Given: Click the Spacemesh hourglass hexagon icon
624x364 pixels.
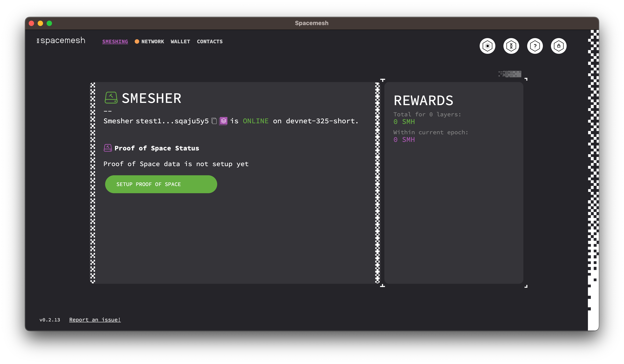Looking at the screenshot, I should tap(511, 46).
